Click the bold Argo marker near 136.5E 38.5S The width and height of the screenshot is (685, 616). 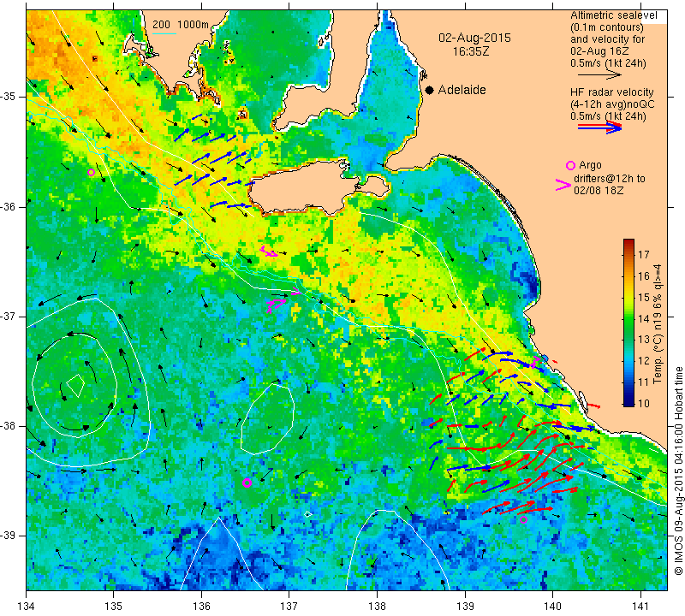[247, 483]
